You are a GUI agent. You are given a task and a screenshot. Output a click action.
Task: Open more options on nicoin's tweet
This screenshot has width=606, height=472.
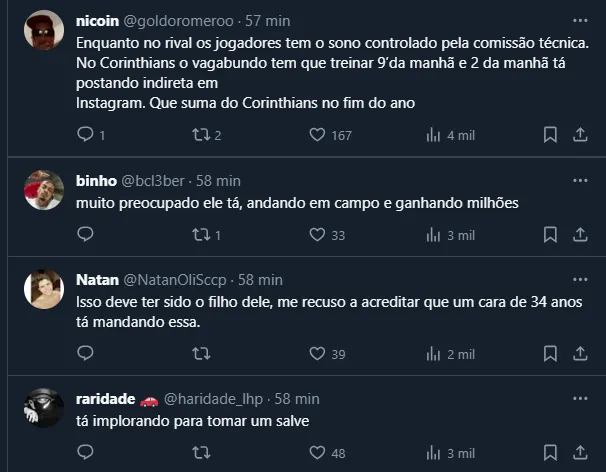(x=580, y=20)
